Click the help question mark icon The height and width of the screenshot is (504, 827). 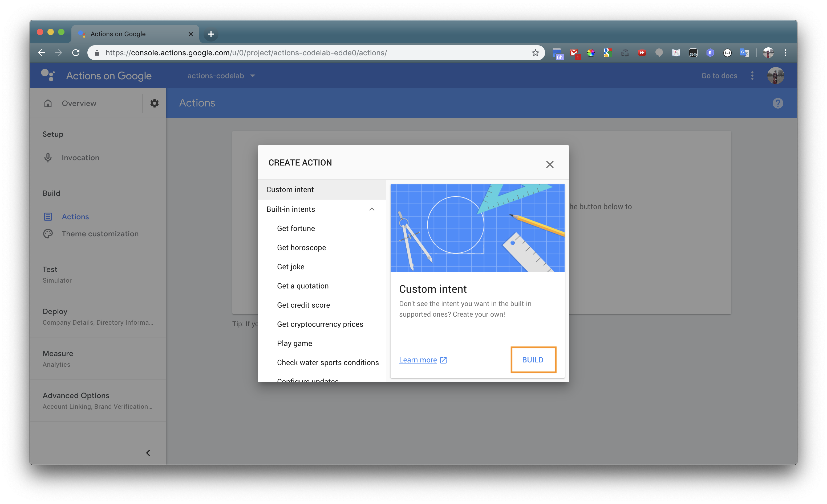click(x=777, y=103)
